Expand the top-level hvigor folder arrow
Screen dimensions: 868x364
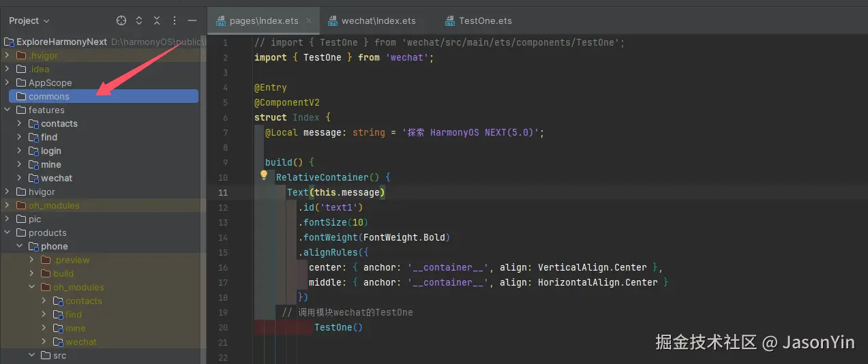[x=8, y=192]
